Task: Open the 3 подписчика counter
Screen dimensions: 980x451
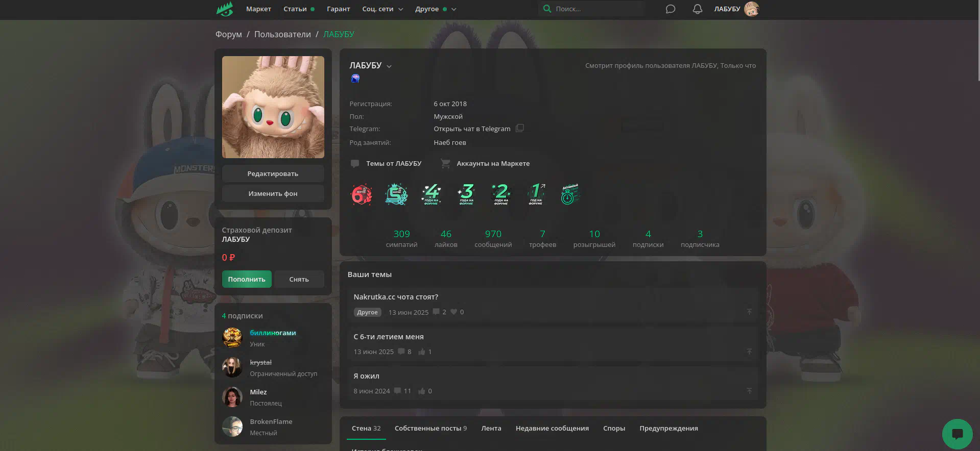Action: [x=700, y=238]
